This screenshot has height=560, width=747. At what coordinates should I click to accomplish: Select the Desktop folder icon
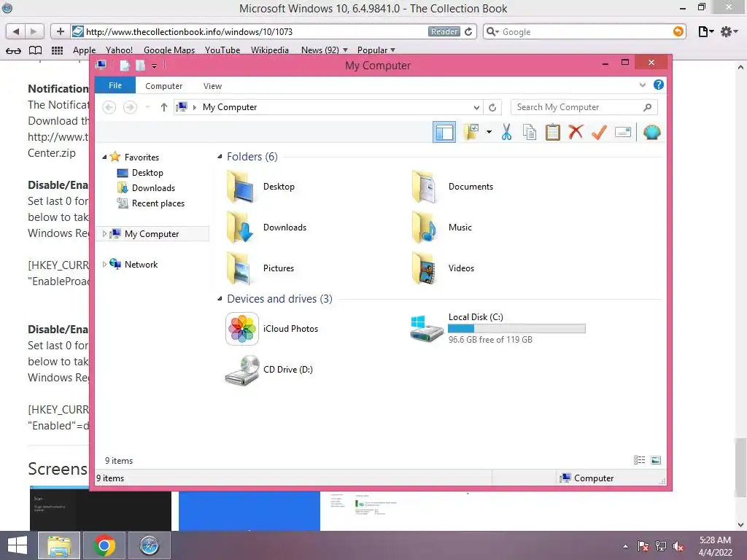pos(241,187)
